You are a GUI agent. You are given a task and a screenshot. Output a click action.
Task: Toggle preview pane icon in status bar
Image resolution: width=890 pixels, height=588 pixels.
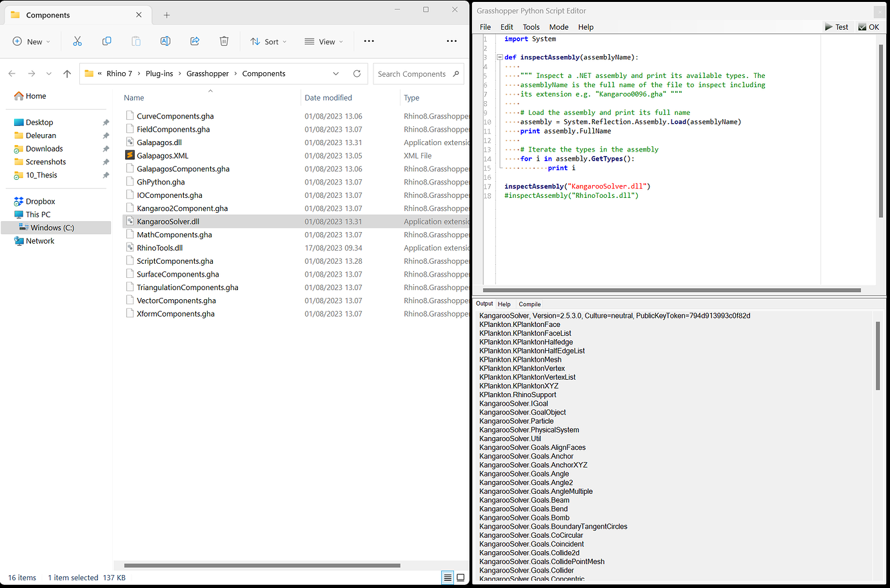[460, 577]
